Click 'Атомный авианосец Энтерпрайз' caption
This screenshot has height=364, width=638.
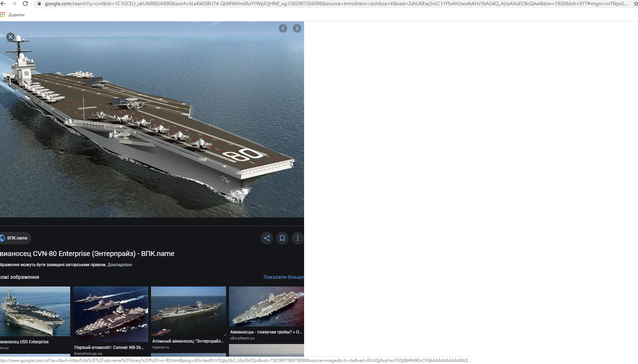click(188, 341)
